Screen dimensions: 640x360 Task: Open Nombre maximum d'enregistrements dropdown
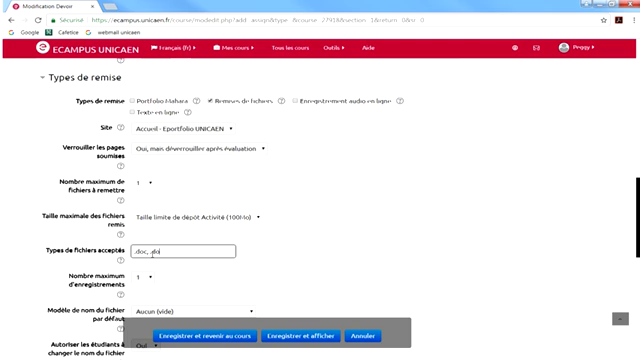[x=143, y=277]
